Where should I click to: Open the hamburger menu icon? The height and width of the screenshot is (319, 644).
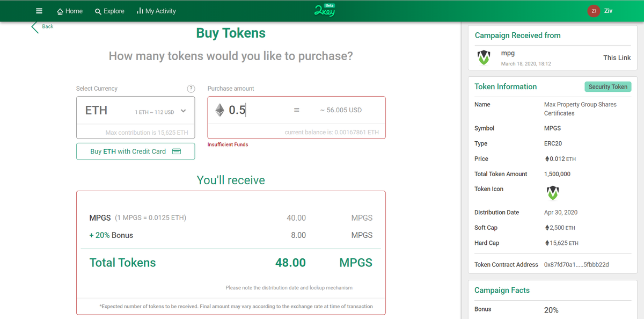click(x=39, y=11)
